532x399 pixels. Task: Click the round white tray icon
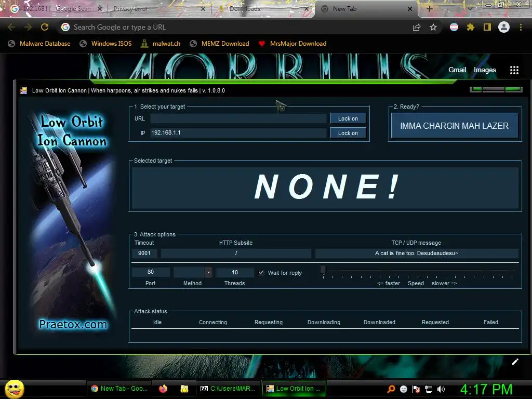(x=403, y=389)
